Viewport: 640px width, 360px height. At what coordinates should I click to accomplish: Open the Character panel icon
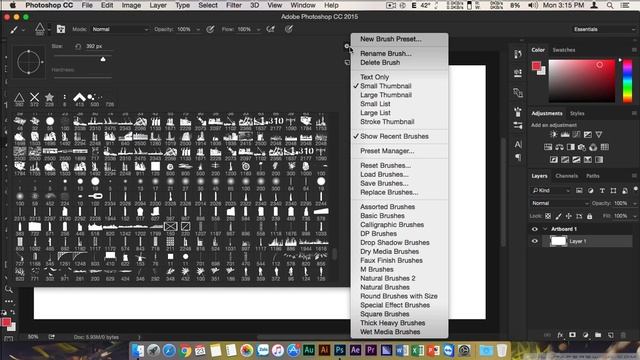518,144
